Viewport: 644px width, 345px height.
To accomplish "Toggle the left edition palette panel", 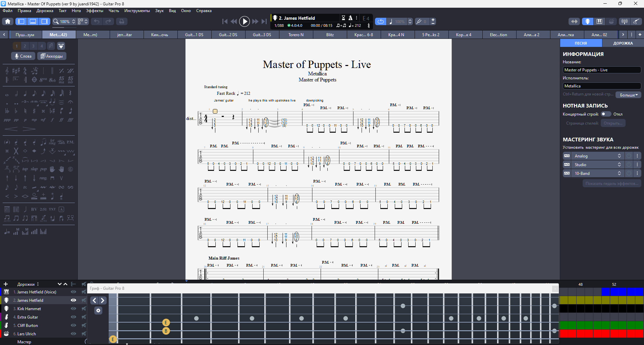I will [21, 21].
